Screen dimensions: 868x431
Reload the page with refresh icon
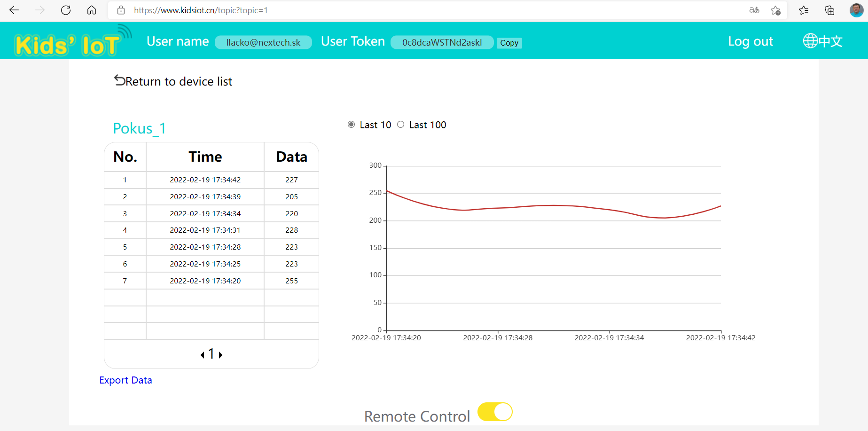point(66,10)
